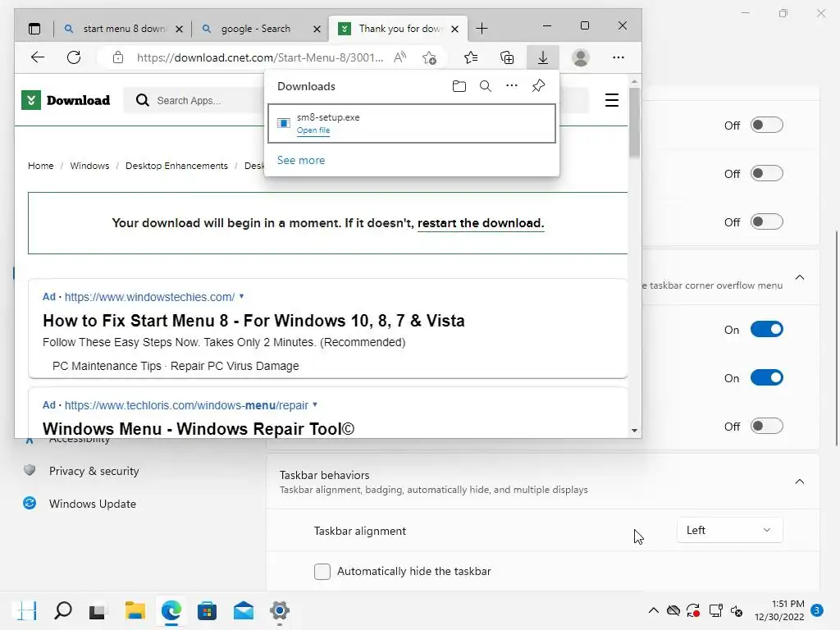The width and height of the screenshot is (840, 630).
Task: Open clock and date in taskbar
Action: 779,610
